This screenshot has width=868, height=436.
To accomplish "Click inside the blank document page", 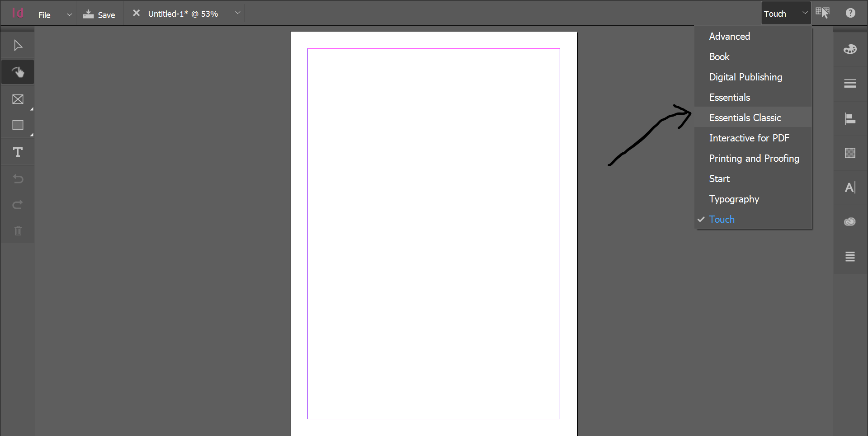I will [434, 234].
